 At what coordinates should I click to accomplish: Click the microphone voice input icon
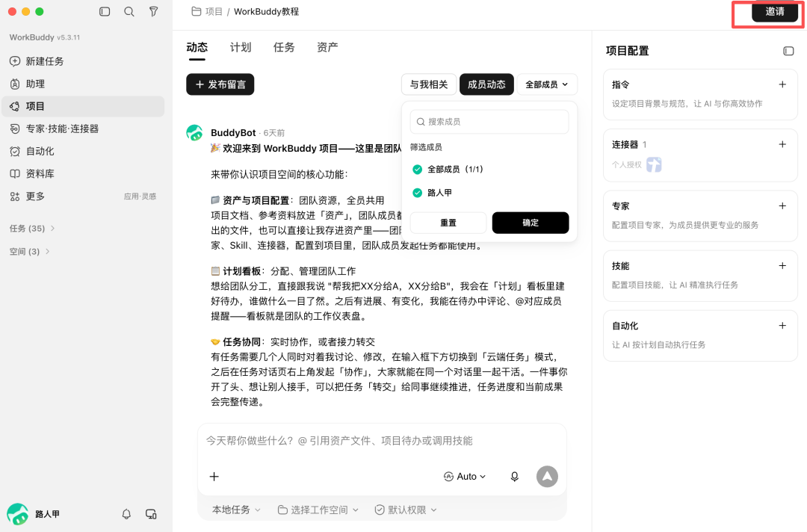point(514,477)
